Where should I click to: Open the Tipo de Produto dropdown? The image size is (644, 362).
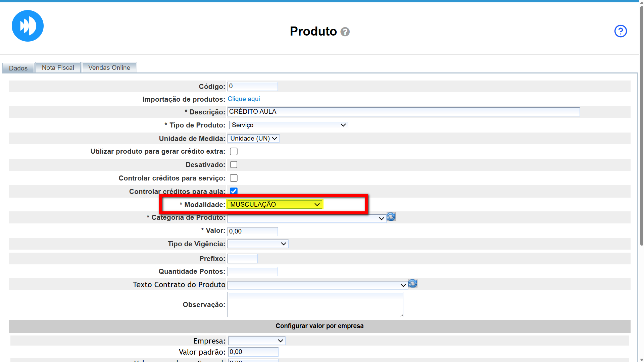[x=288, y=125]
